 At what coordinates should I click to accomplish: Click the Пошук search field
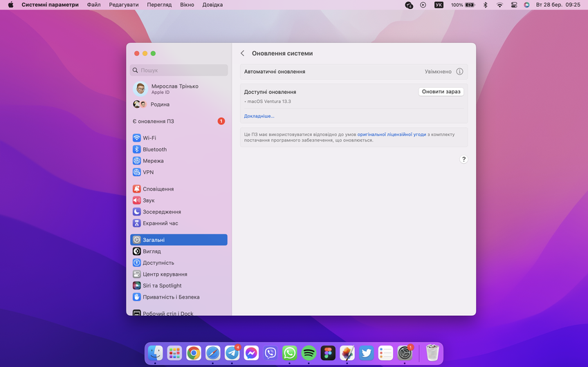[179, 70]
